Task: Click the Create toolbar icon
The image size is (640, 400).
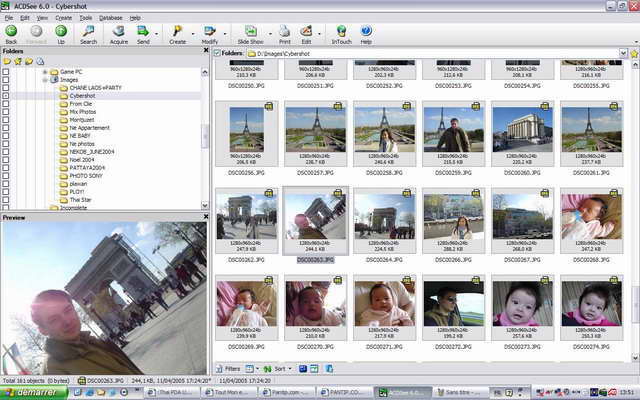Action: (x=177, y=31)
